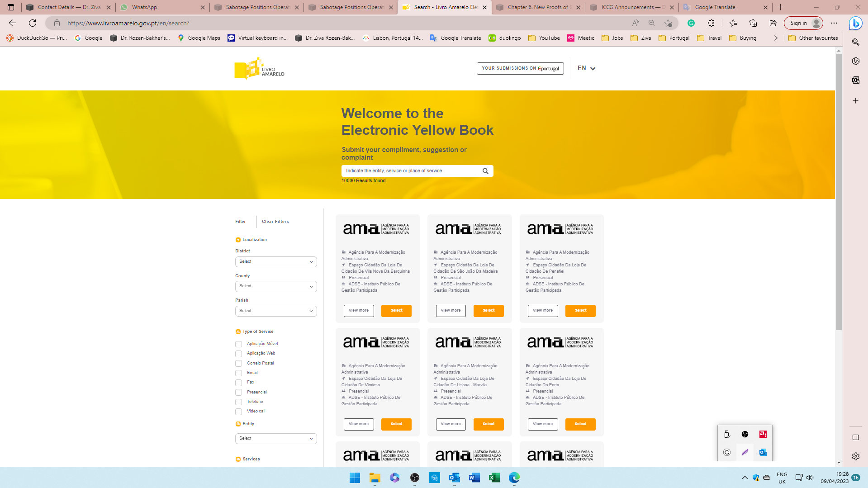Click Your Submissions on ePortugal button
This screenshot has width=868, height=488.
(x=520, y=68)
